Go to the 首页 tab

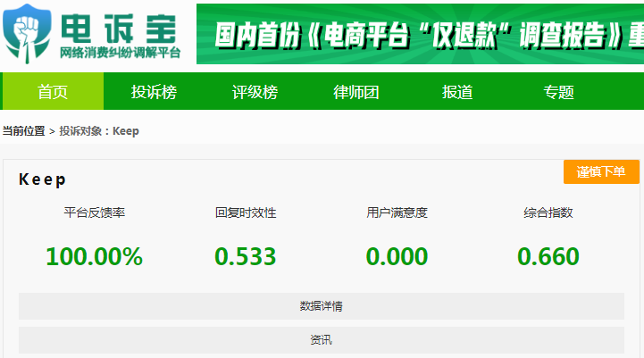53,91
